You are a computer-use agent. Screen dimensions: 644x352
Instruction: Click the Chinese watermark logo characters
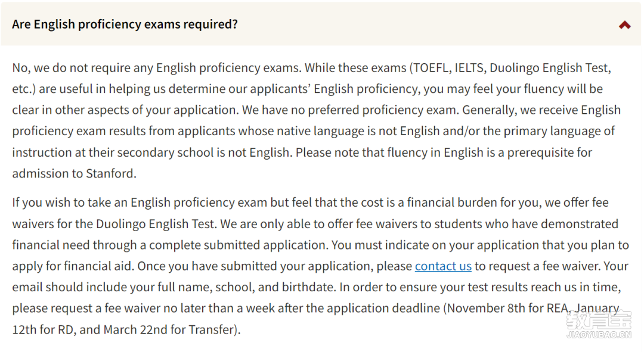599,320
